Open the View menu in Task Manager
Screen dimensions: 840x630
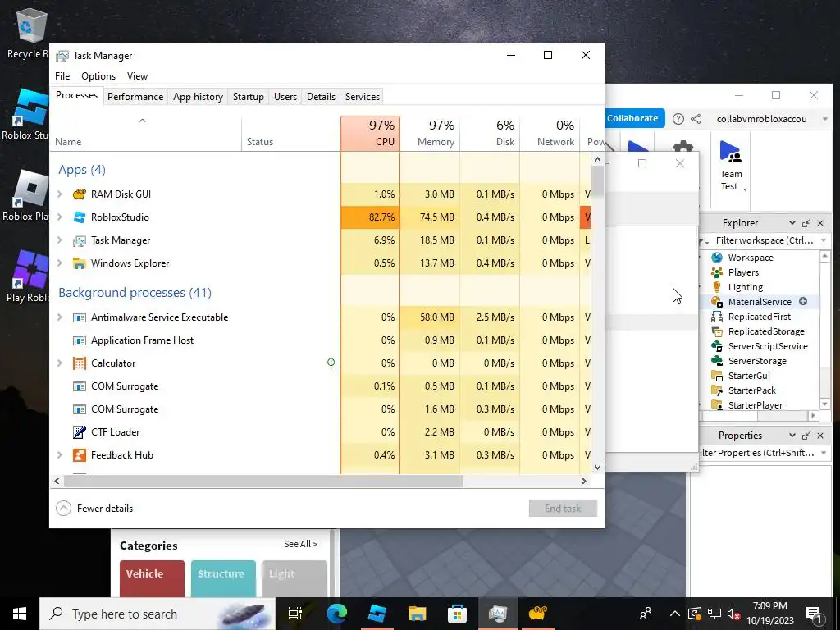click(137, 76)
